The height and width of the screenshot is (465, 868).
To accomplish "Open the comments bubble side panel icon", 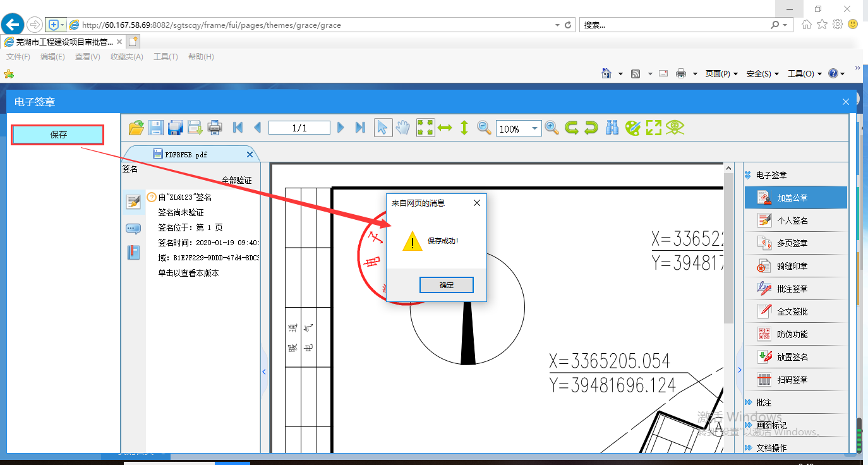I will [x=133, y=229].
